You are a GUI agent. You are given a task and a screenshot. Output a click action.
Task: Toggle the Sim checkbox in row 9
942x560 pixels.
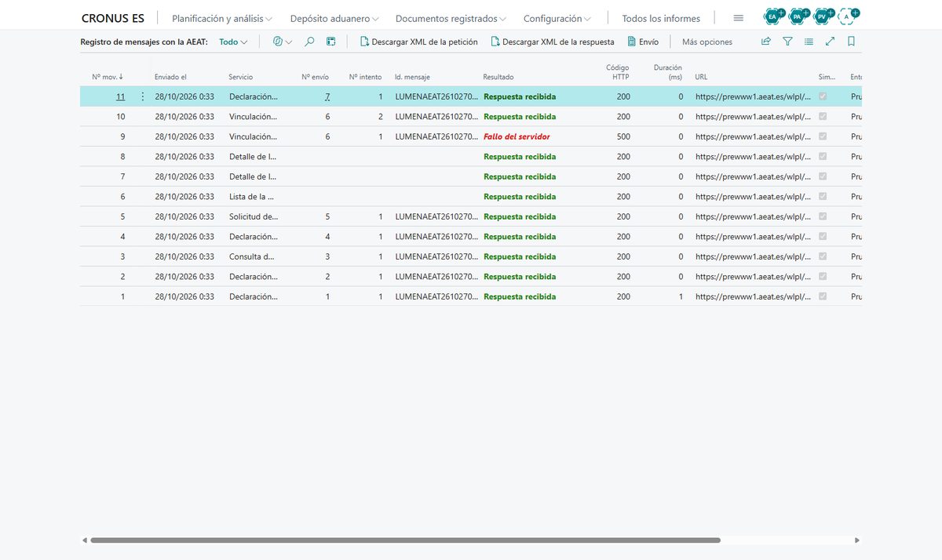click(x=823, y=136)
